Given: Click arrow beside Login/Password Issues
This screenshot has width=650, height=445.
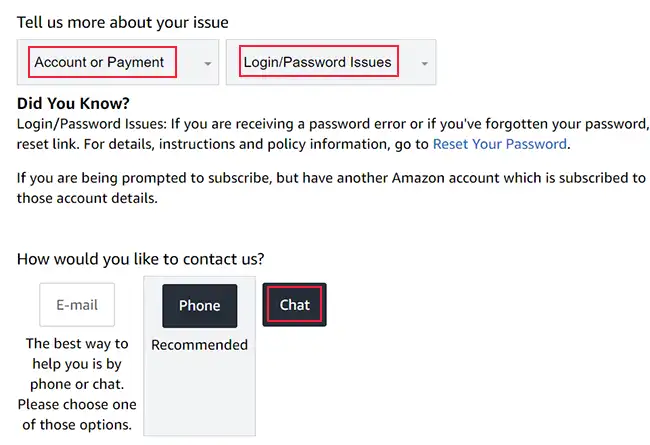Looking at the screenshot, I should coord(424,63).
